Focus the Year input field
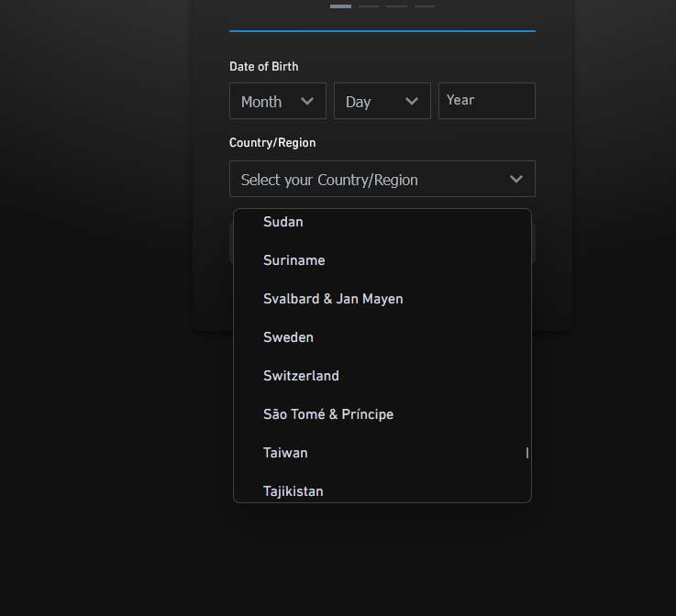 [486, 101]
